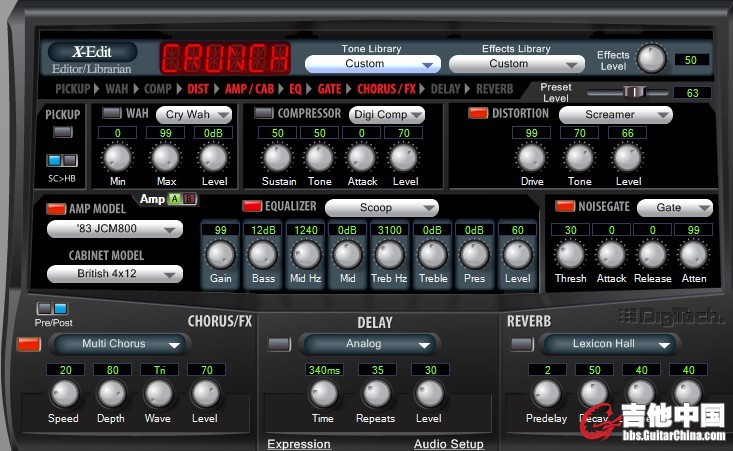Open the Scoop equalizer dropdown

[381, 208]
